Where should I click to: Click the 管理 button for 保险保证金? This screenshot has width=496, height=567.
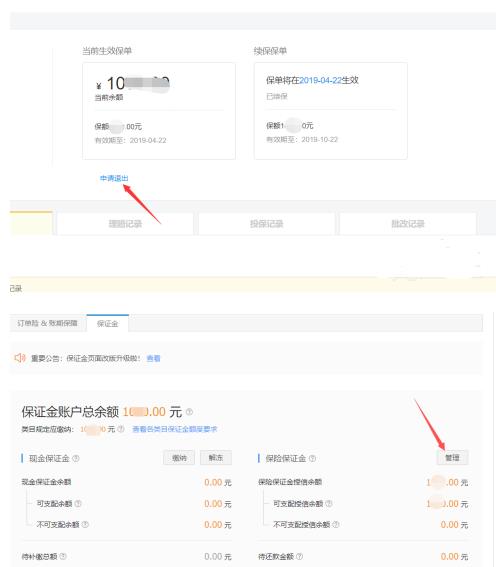[x=452, y=458]
